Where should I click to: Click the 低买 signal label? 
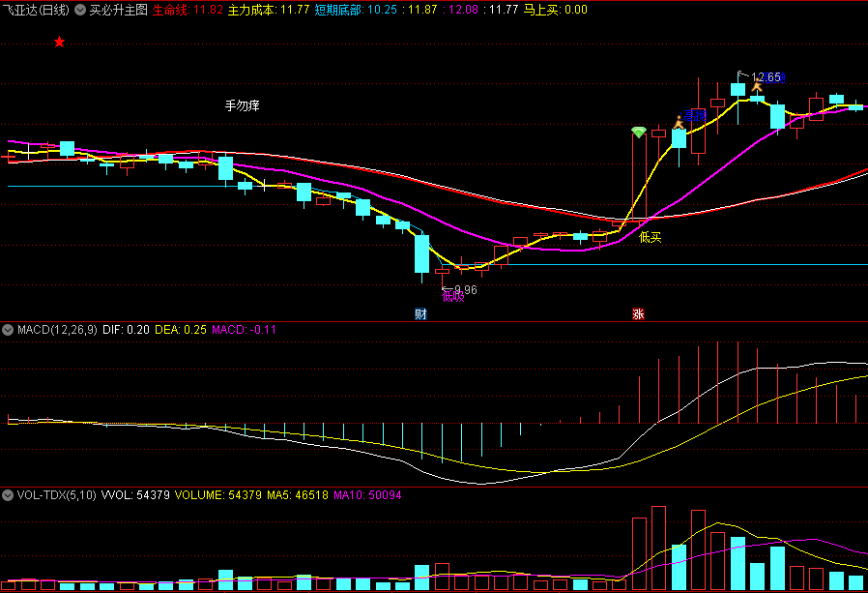[650, 237]
